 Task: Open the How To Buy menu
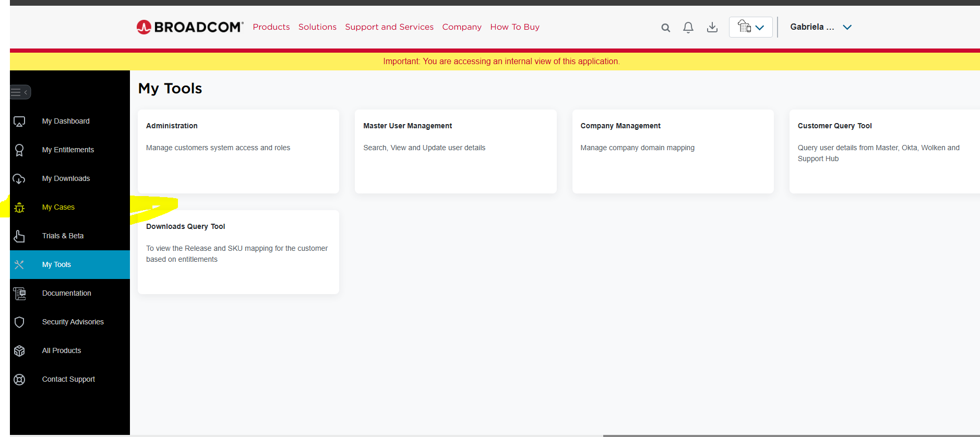(515, 27)
